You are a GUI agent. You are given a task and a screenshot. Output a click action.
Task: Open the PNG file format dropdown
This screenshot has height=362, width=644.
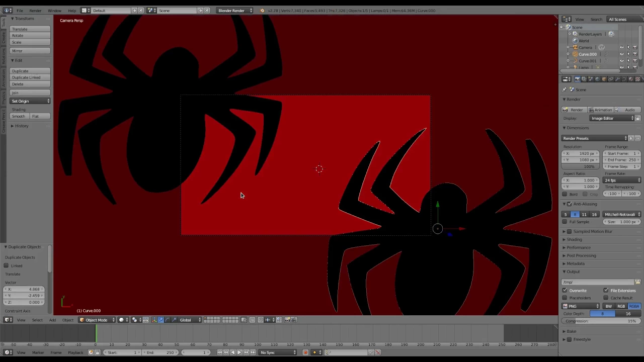tap(581, 306)
